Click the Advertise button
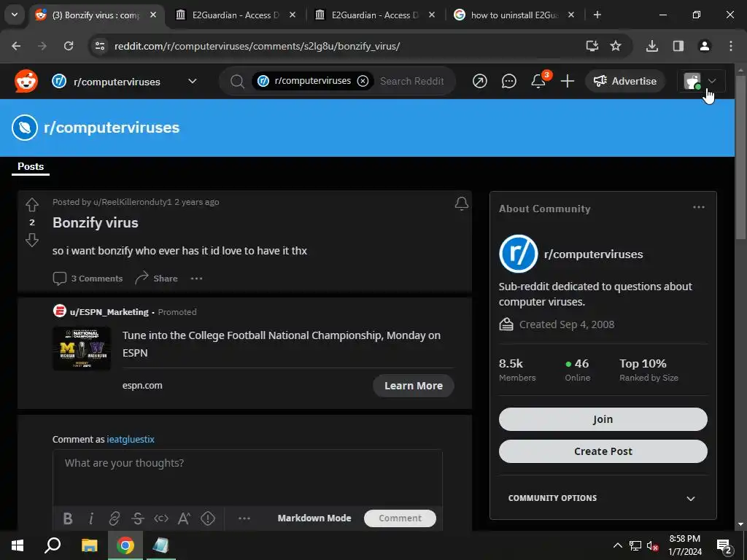The height and width of the screenshot is (560, 747). tap(624, 81)
